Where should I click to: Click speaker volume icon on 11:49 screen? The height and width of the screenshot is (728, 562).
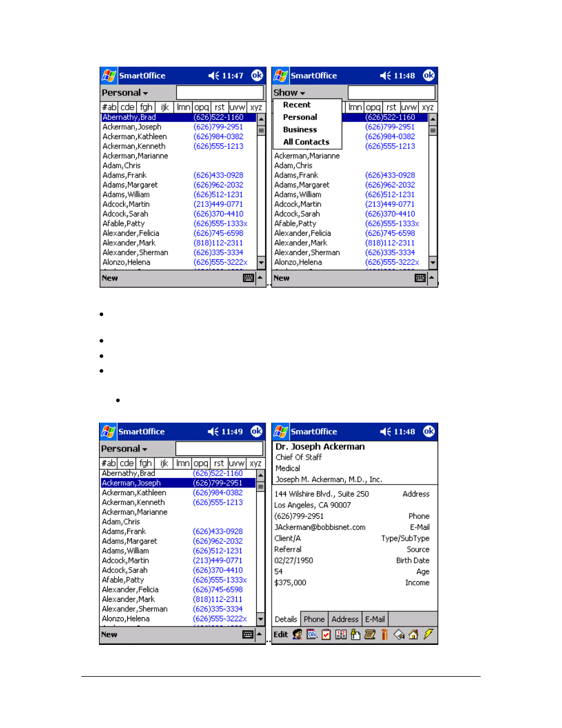(x=213, y=431)
